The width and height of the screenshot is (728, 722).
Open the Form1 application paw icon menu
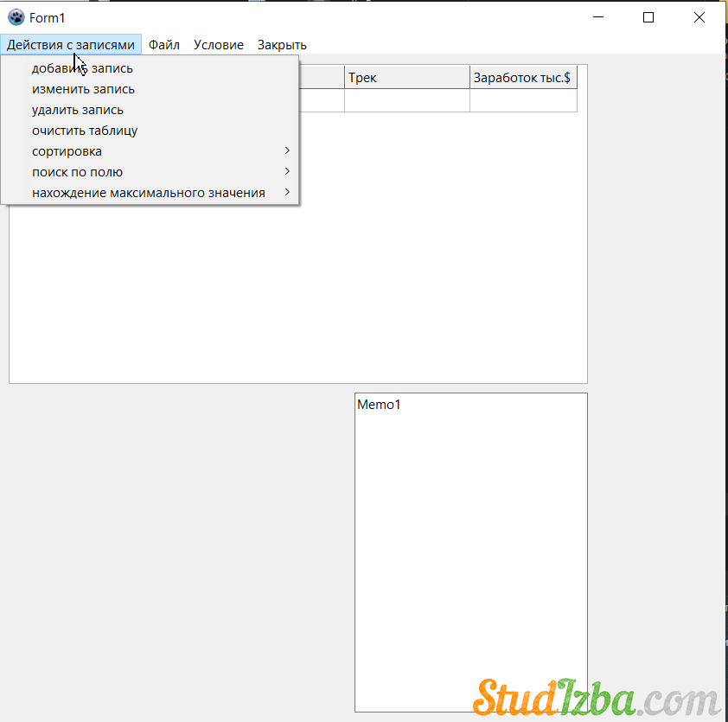point(16,17)
